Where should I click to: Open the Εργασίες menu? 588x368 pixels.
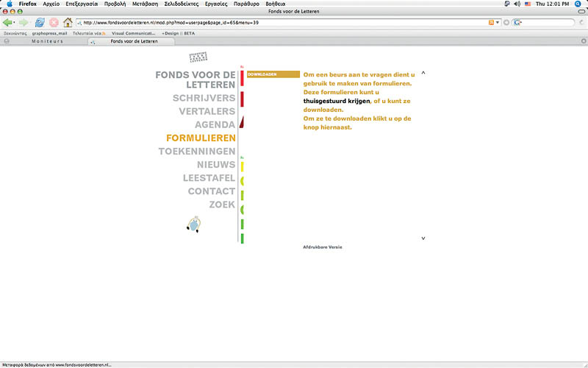[x=216, y=4]
